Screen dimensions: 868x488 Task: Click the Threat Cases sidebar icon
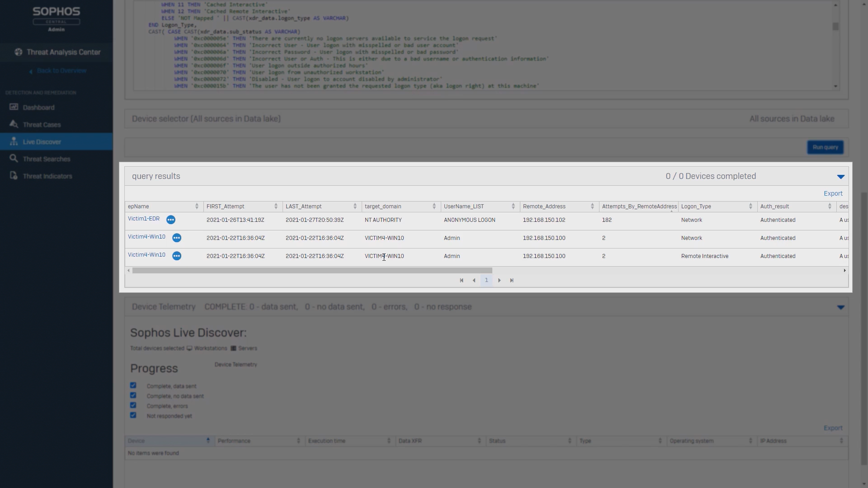coord(14,124)
